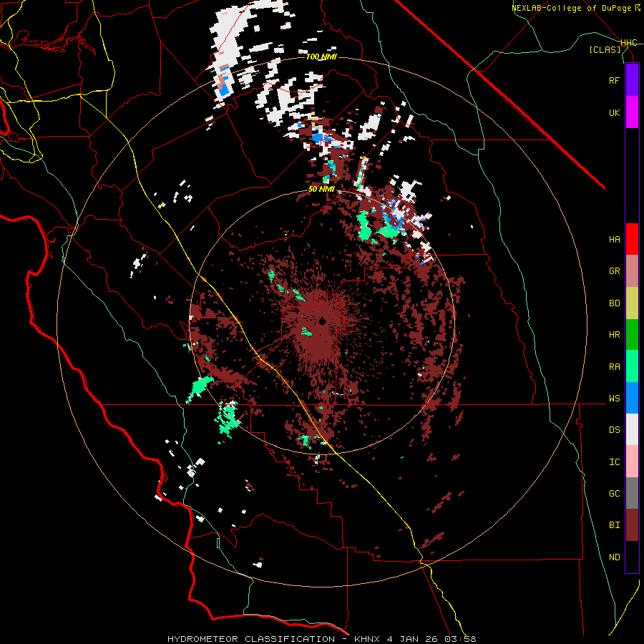The width and height of the screenshot is (644, 644).
Task: Click the UK magenta legend swatch
Action: [x=632, y=112]
